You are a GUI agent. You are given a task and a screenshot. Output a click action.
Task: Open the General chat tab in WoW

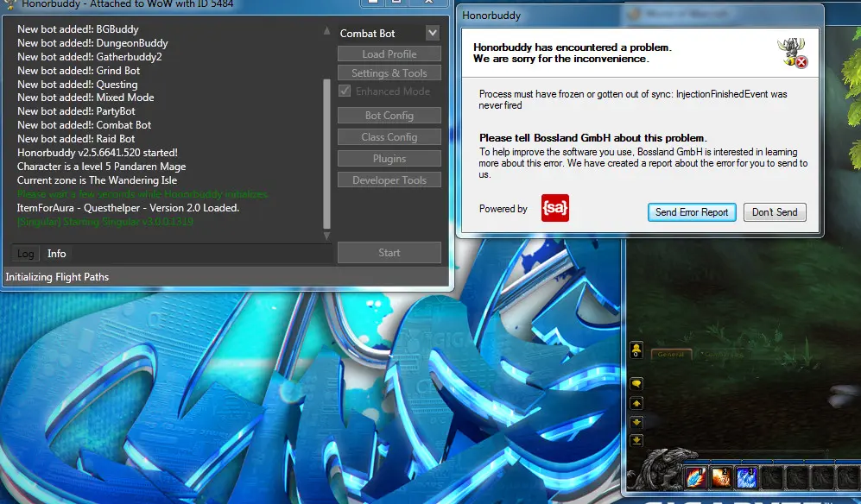[x=671, y=354]
